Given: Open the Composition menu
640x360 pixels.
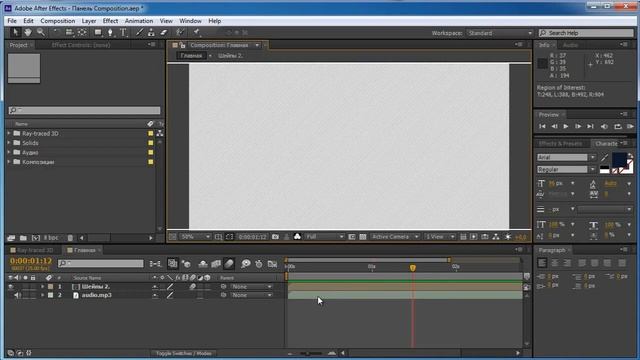Looking at the screenshot, I should tap(58, 21).
